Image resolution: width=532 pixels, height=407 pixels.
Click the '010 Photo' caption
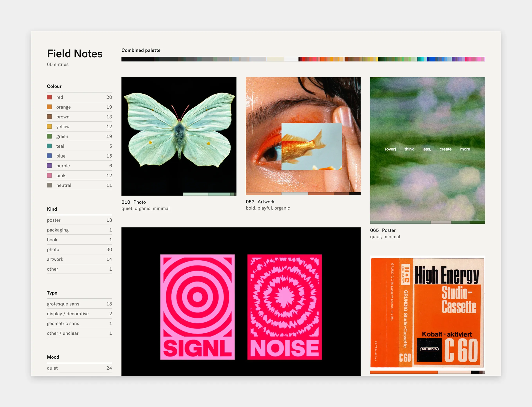[134, 202]
